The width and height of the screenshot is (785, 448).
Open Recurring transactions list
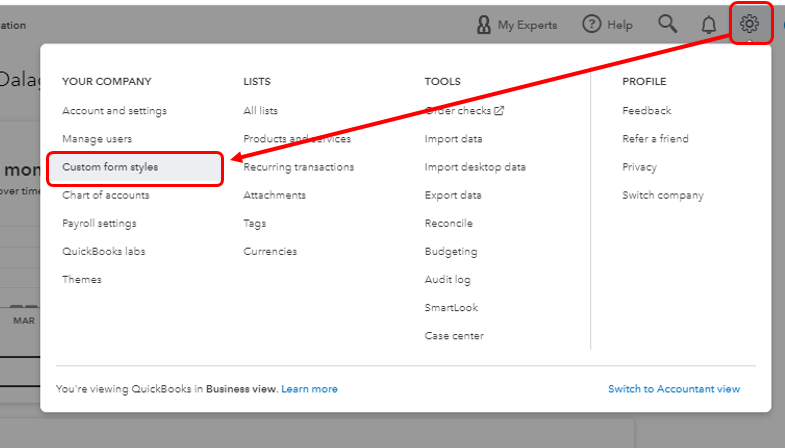click(298, 167)
